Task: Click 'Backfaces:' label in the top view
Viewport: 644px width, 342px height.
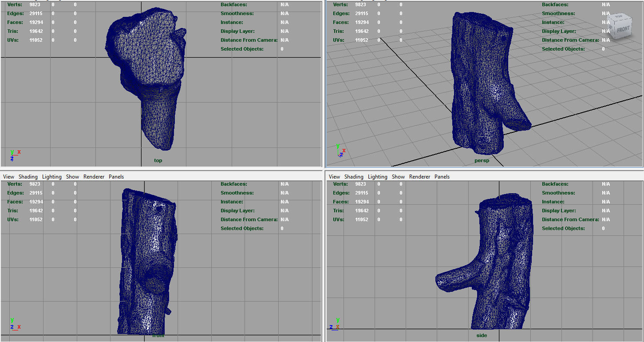Action: pos(234,4)
